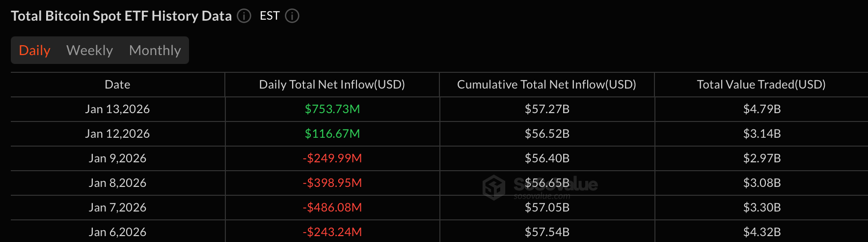Click the SoSoValue watermark logo

point(494,187)
